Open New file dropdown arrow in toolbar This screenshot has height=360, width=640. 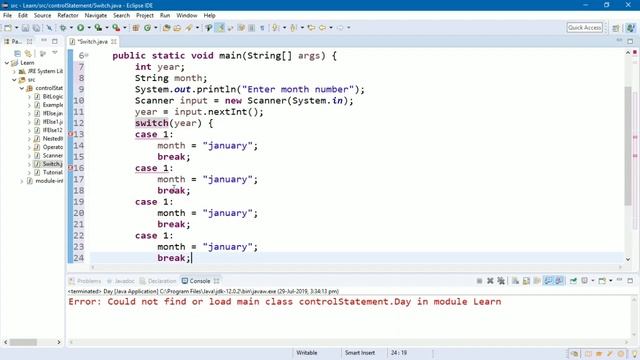(x=17, y=28)
